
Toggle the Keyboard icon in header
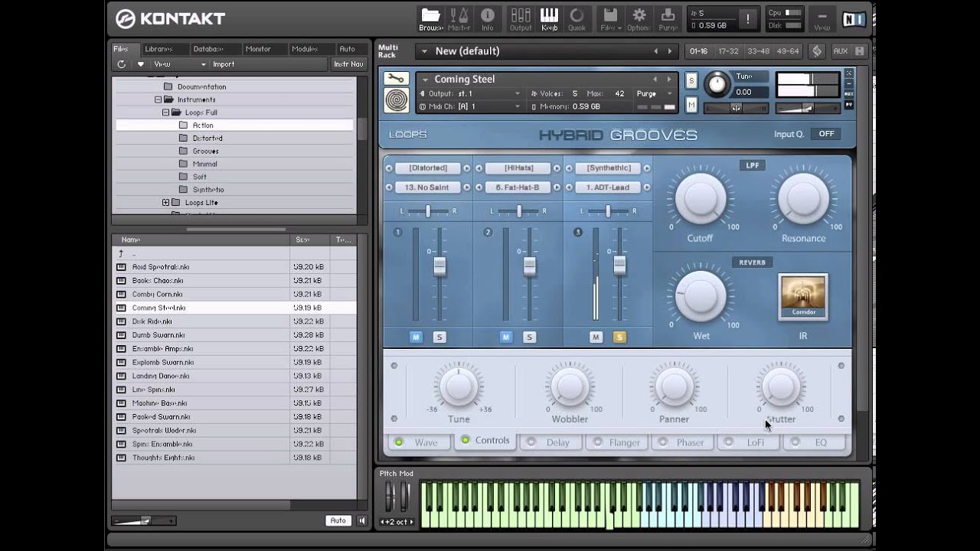(x=549, y=18)
